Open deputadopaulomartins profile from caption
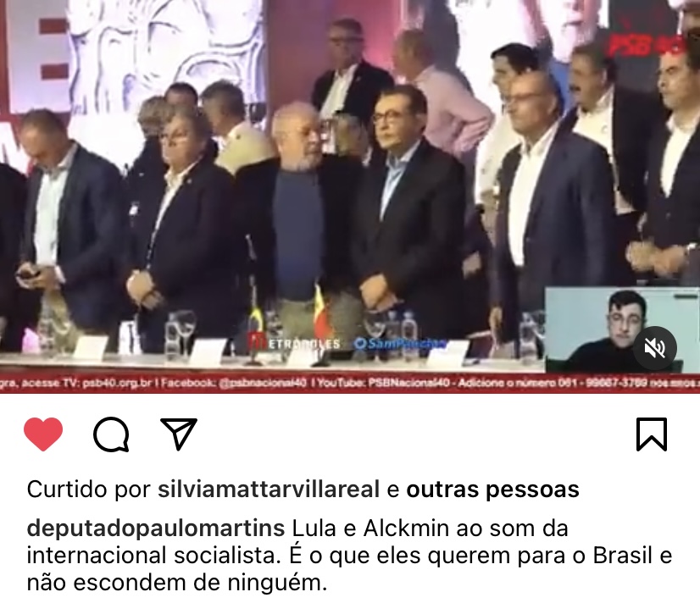The height and width of the screenshot is (603, 700). coord(156,528)
